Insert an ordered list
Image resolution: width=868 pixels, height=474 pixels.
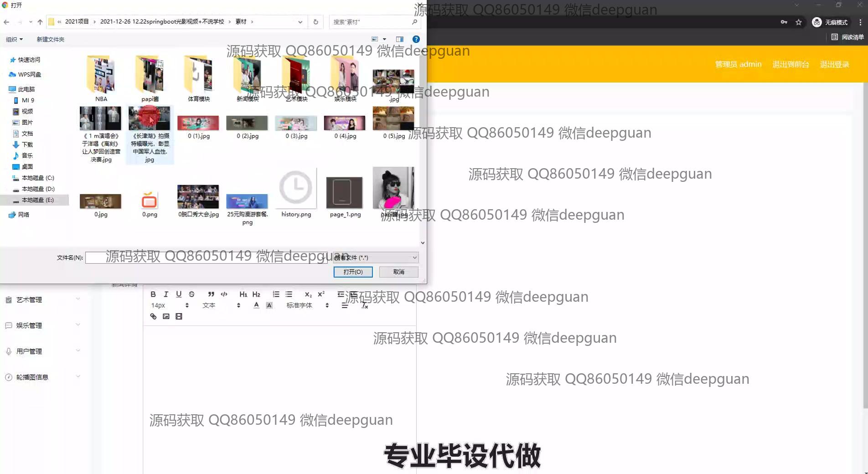coord(276,294)
